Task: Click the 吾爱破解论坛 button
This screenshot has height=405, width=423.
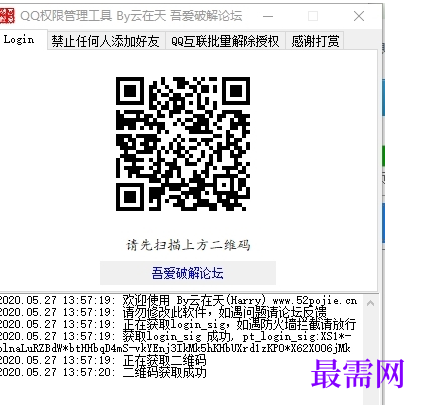Action: click(188, 273)
